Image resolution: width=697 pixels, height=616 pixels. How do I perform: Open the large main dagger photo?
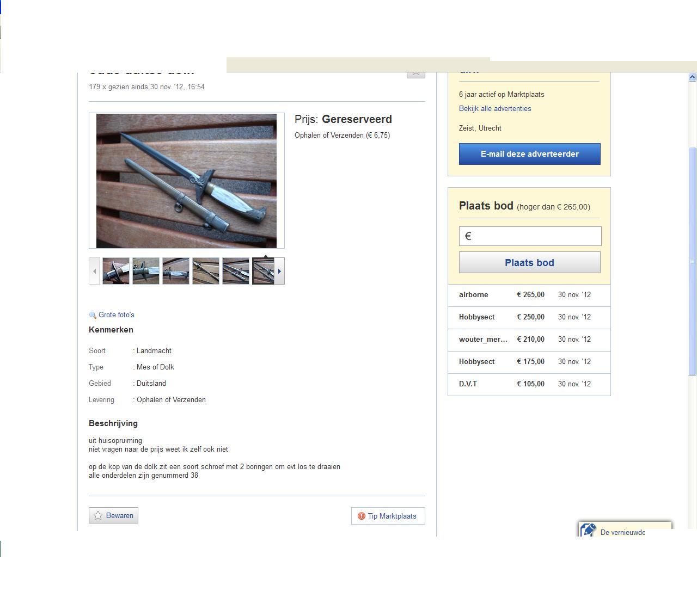pyautogui.click(x=186, y=181)
